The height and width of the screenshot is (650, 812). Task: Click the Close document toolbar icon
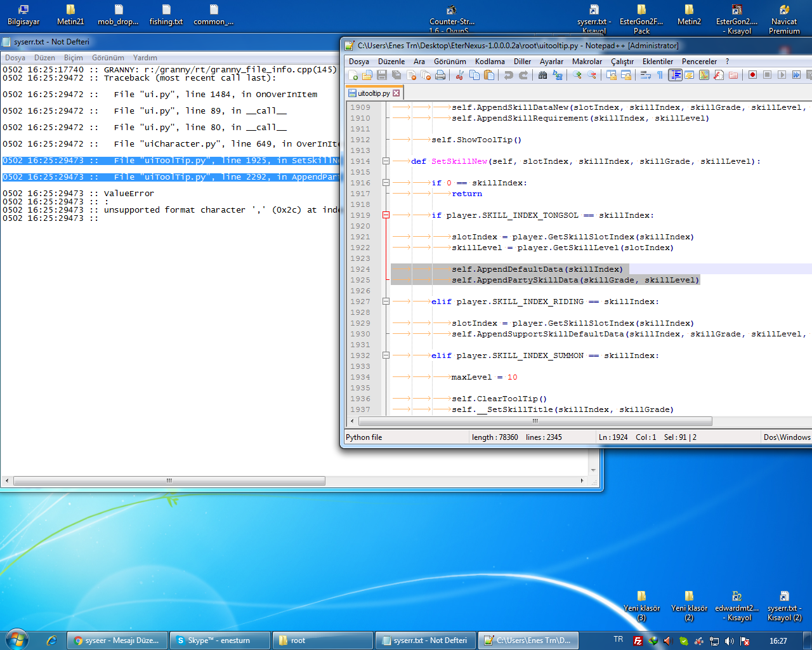tap(411, 75)
